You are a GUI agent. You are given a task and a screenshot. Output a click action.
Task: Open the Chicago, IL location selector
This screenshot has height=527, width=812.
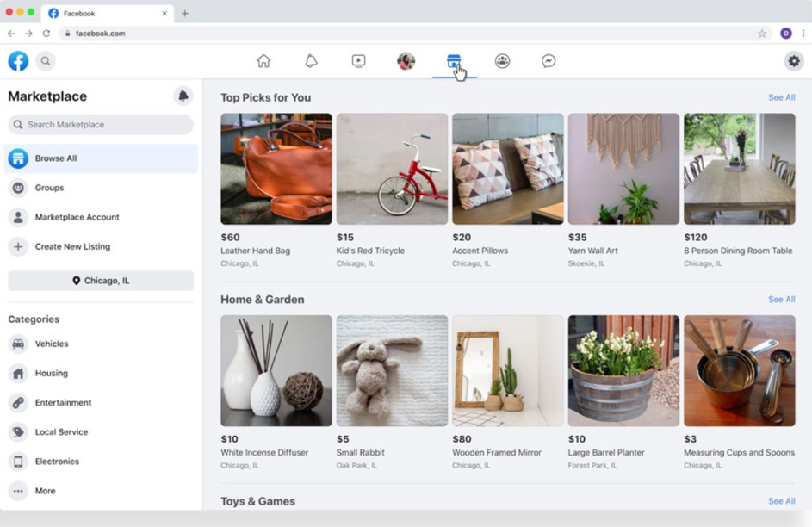click(101, 281)
